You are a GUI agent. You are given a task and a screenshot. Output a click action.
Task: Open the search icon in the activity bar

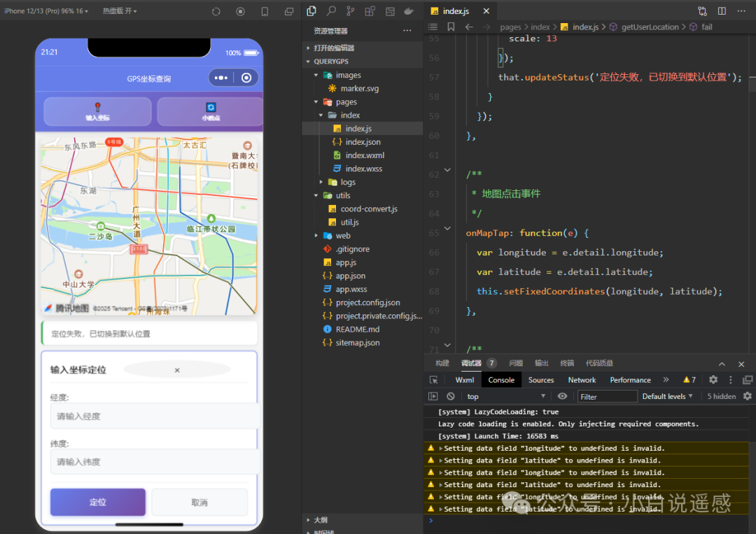[331, 10]
